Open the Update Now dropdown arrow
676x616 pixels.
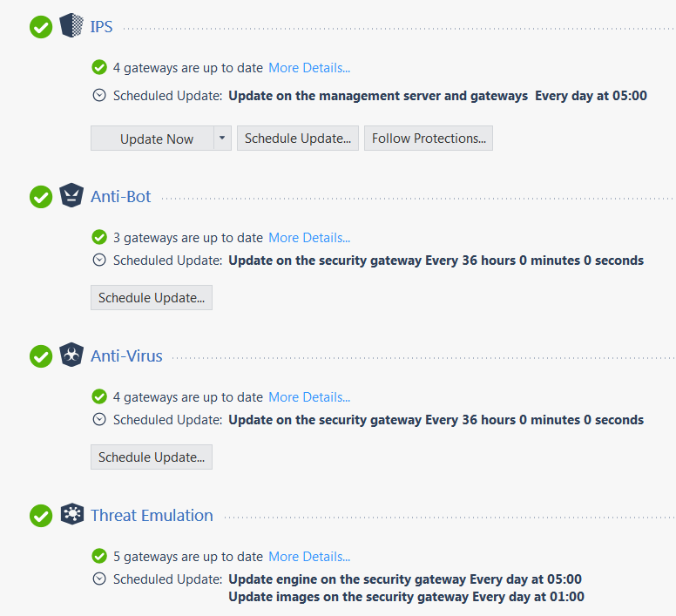pyautogui.click(x=222, y=139)
